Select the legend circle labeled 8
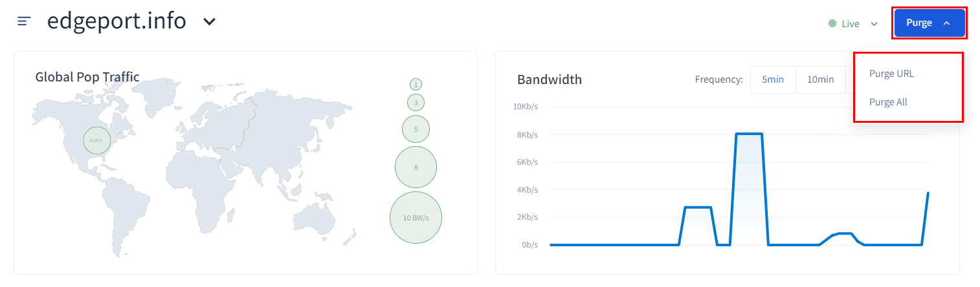This screenshot has height=287, width=980. click(416, 167)
